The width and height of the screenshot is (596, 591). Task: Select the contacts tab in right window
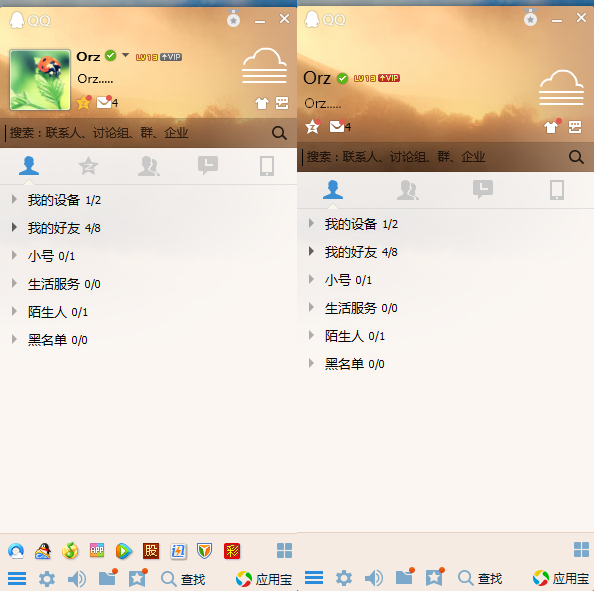tap(333, 190)
